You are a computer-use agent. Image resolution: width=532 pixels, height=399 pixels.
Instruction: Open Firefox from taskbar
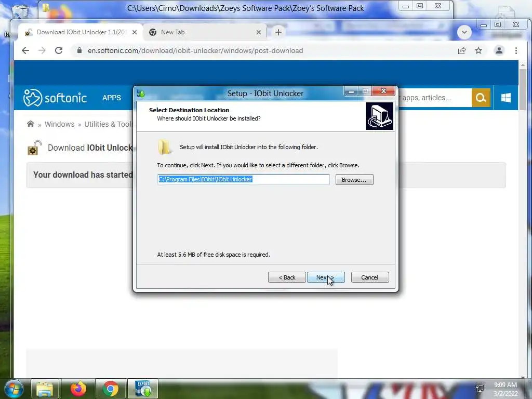[78, 389]
